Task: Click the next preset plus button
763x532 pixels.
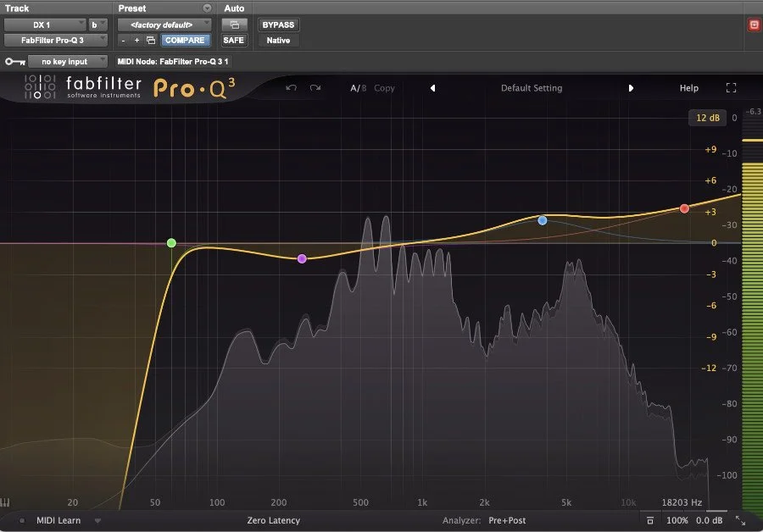Action: 136,41
